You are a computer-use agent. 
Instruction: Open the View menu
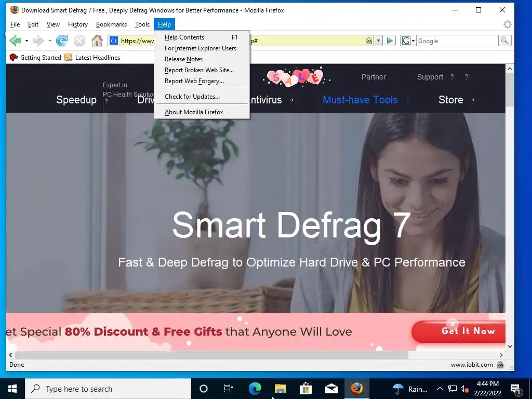[53, 24]
